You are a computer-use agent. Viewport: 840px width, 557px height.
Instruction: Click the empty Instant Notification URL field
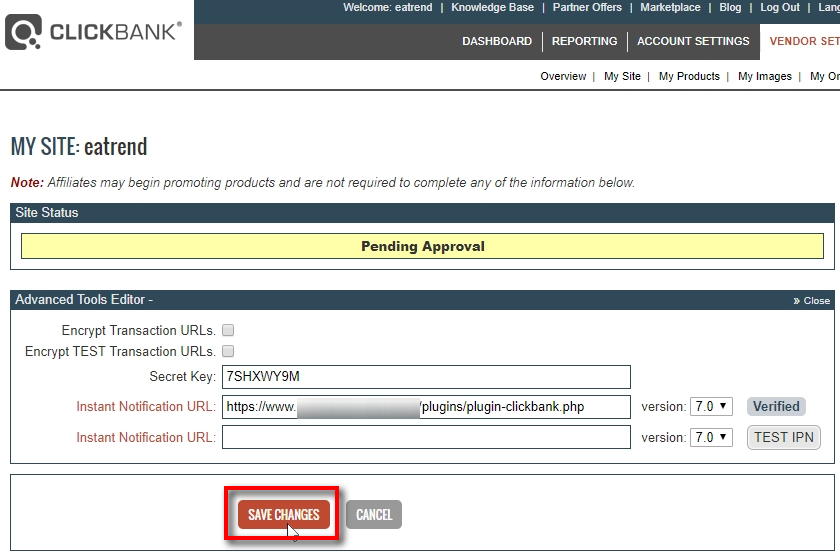pos(426,437)
